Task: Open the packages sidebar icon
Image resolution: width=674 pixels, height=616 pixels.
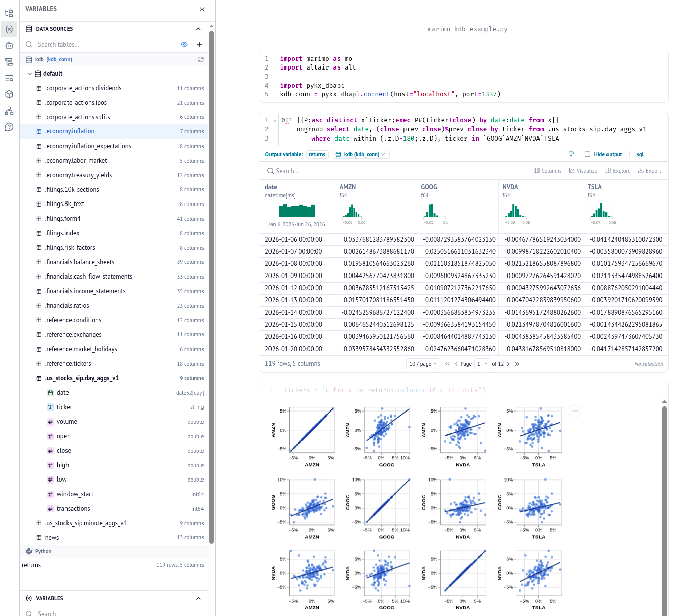Action: (x=9, y=94)
